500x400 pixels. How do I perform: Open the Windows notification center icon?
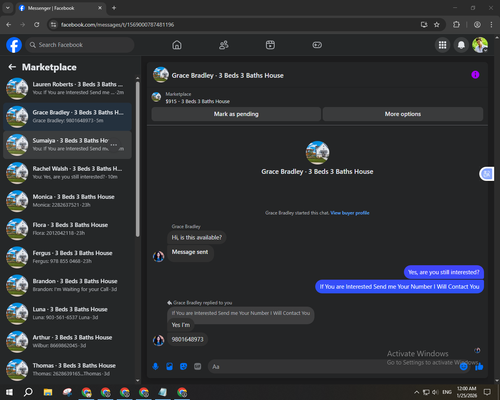click(x=487, y=392)
